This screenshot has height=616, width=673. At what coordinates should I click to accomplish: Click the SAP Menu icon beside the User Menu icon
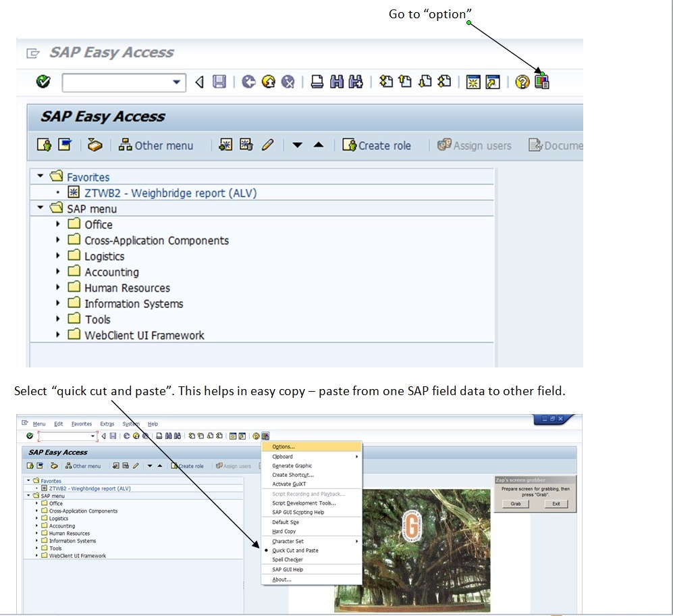coord(65,145)
